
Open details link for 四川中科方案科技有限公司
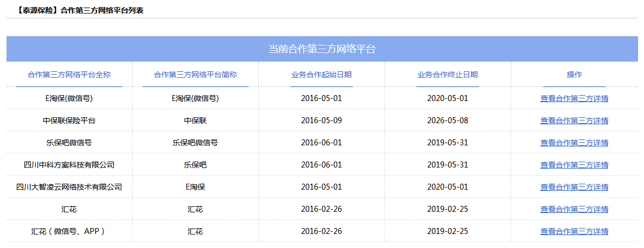click(x=574, y=165)
